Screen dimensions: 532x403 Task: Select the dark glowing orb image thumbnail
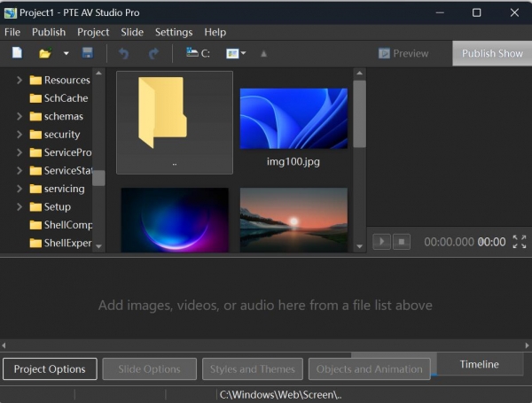pyautogui.click(x=175, y=220)
